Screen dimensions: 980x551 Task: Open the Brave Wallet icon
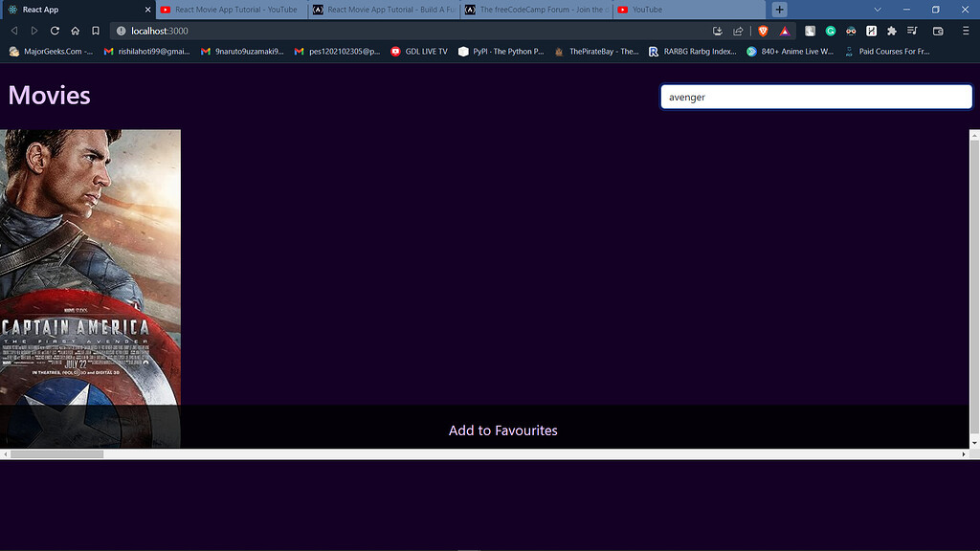(x=938, y=31)
